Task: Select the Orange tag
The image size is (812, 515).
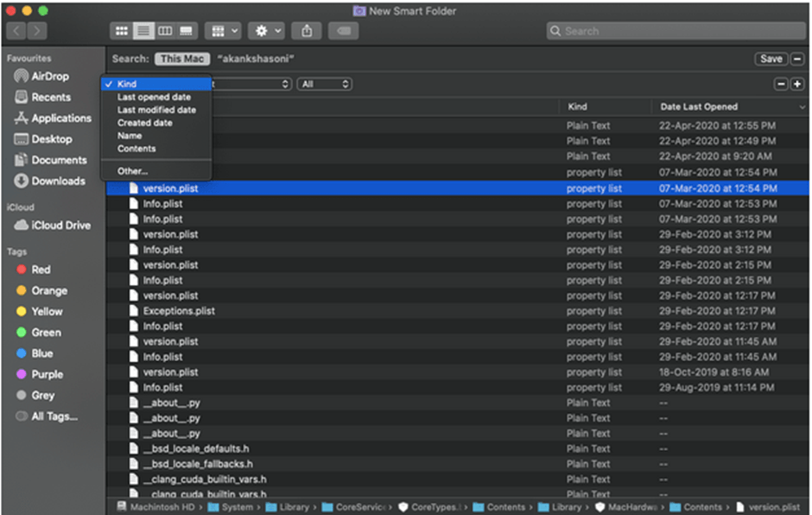Action: tap(41, 290)
